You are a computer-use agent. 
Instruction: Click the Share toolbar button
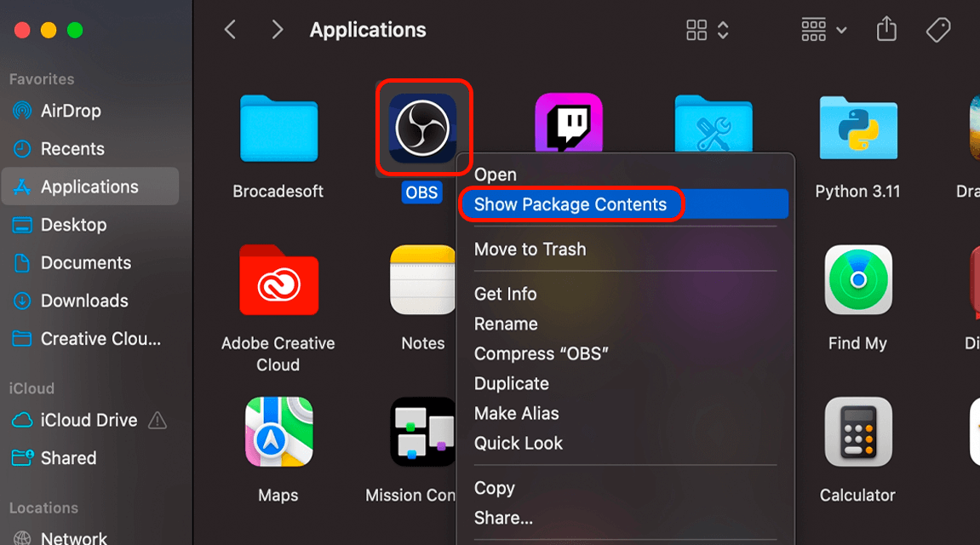click(886, 31)
